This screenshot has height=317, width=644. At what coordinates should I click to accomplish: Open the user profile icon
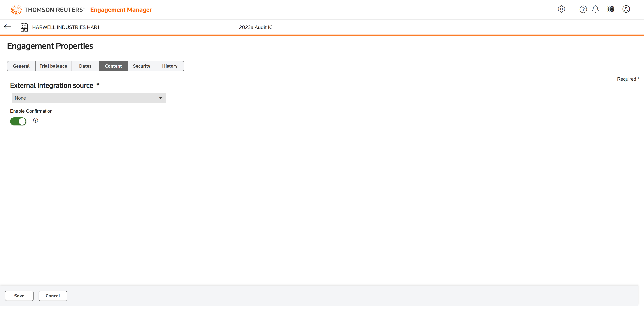pos(626,9)
